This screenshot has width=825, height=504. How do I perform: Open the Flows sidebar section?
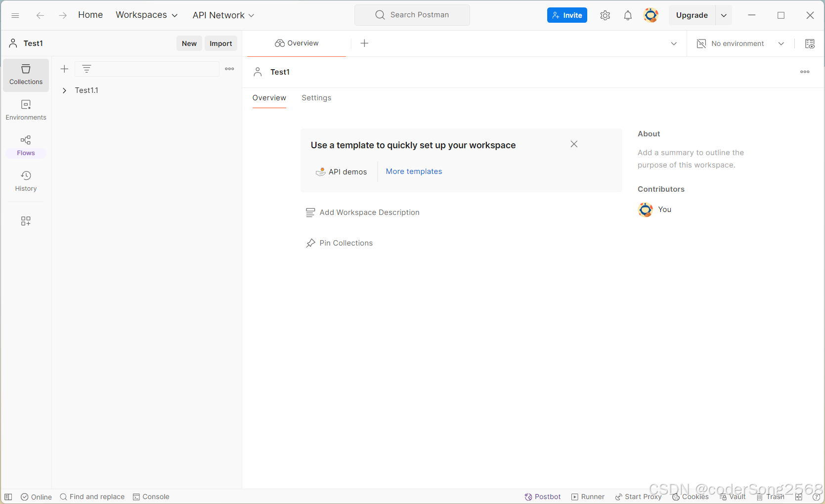[26, 146]
